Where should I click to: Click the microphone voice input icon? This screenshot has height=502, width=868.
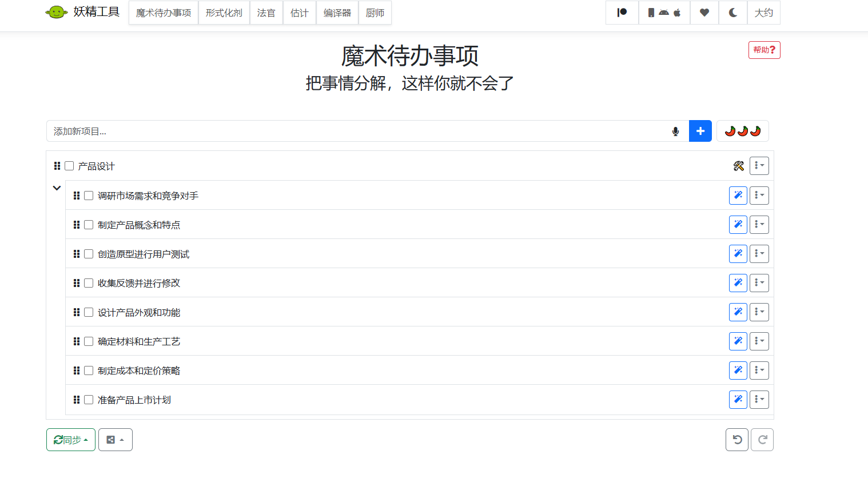coord(675,132)
